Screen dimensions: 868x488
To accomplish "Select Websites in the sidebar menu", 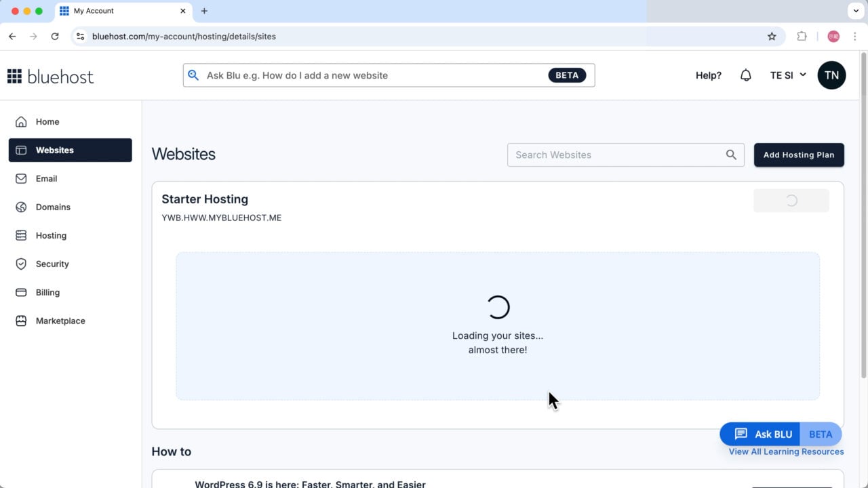I will (55, 150).
